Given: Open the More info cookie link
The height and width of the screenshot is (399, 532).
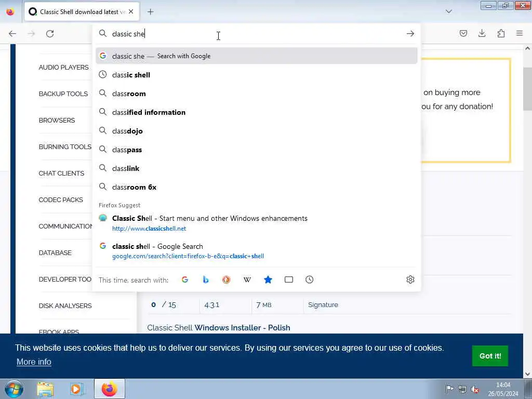Looking at the screenshot, I should click(x=34, y=362).
